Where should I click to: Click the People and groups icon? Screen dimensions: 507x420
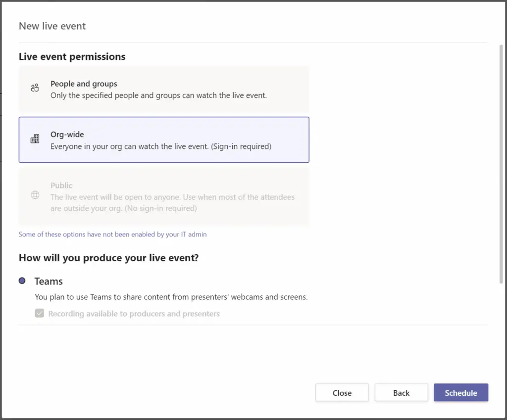tap(35, 88)
